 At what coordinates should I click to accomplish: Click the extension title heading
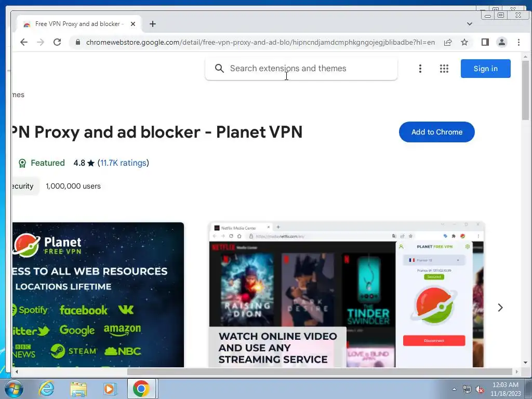point(157,132)
